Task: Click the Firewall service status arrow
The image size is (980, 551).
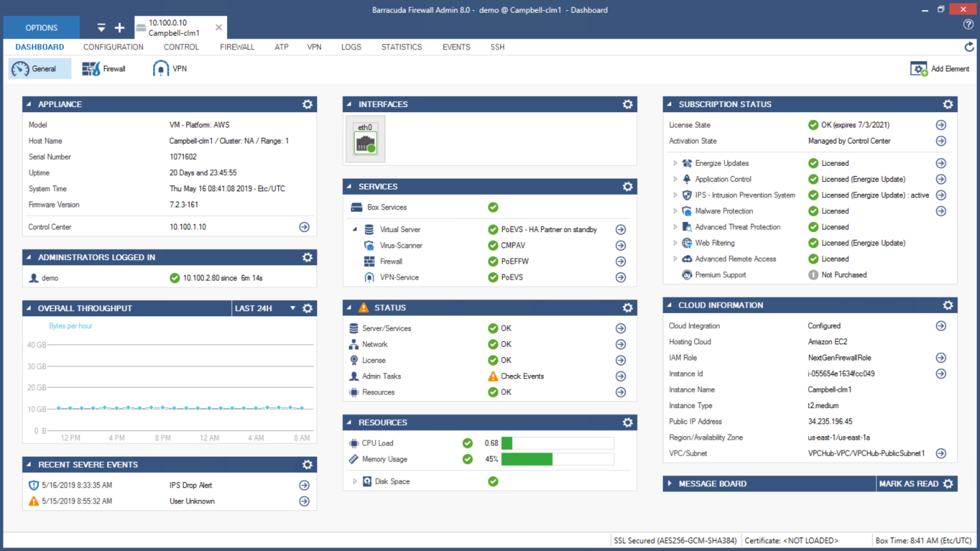Action: pos(620,261)
